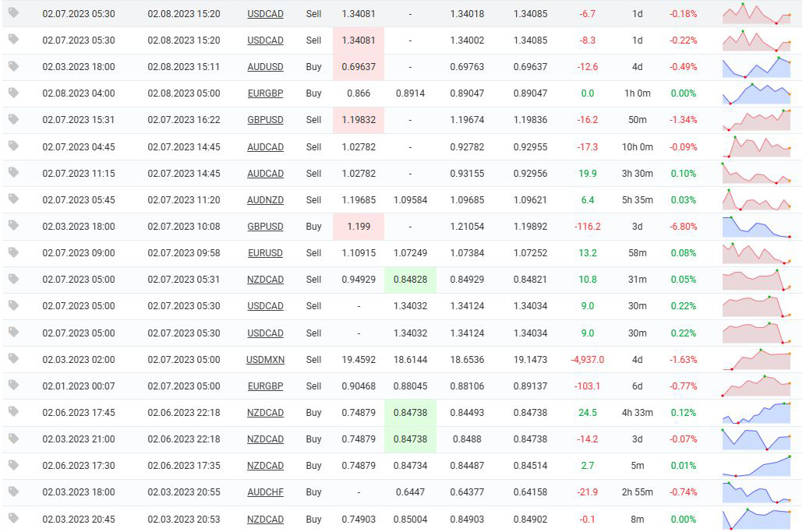Click the tag icon of the AUDCAD -17.3 row
The width and height of the screenshot is (806, 532).
click(14, 146)
